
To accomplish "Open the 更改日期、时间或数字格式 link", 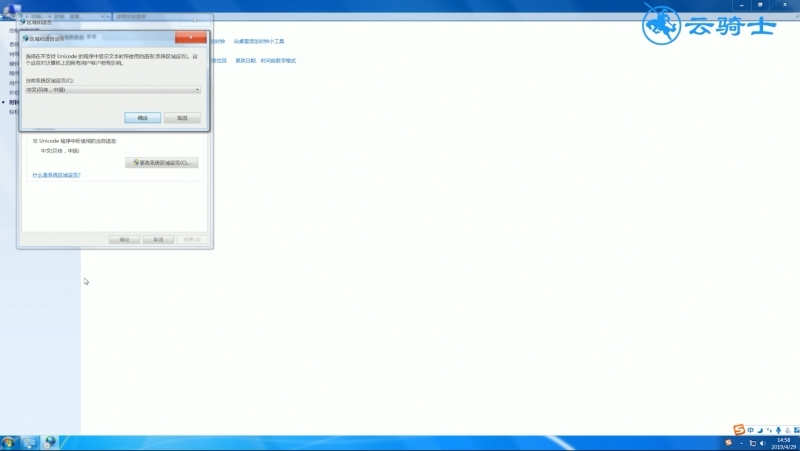I will click(265, 61).
